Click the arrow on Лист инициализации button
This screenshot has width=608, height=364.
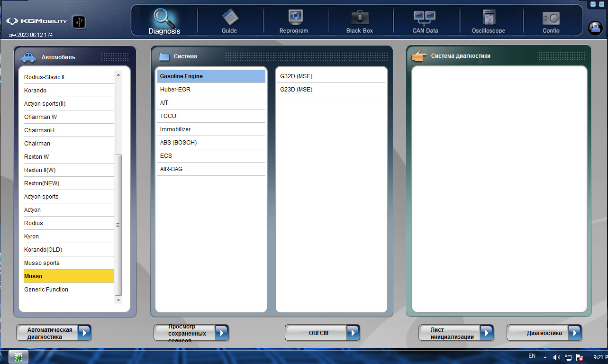pos(486,333)
